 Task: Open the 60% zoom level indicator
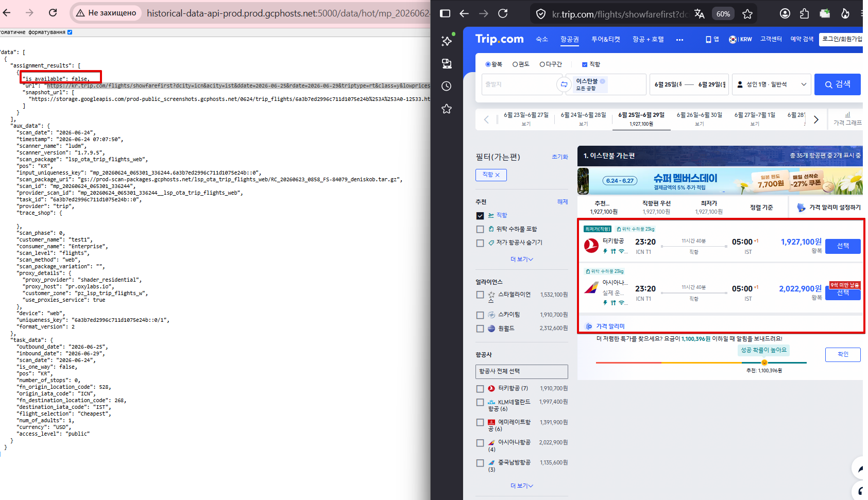pos(723,14)
